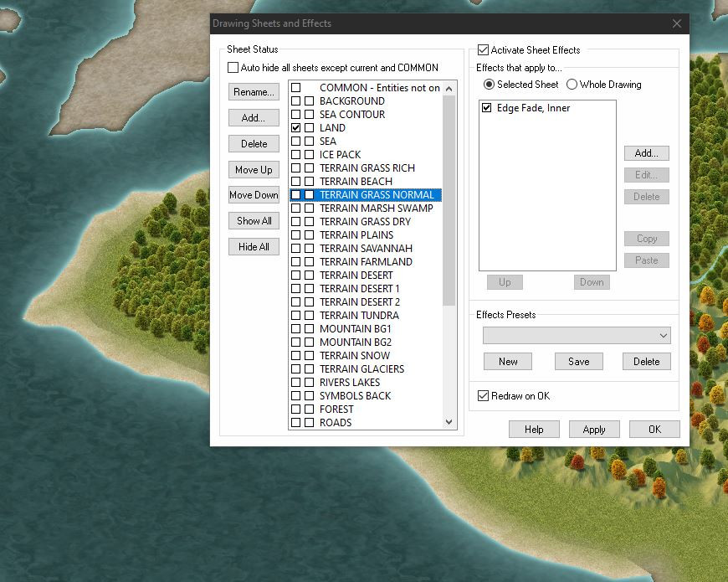Select the Whole Drawing radio button
The height and width of the screenshot is (582, 728).
(x=572, y=85)
